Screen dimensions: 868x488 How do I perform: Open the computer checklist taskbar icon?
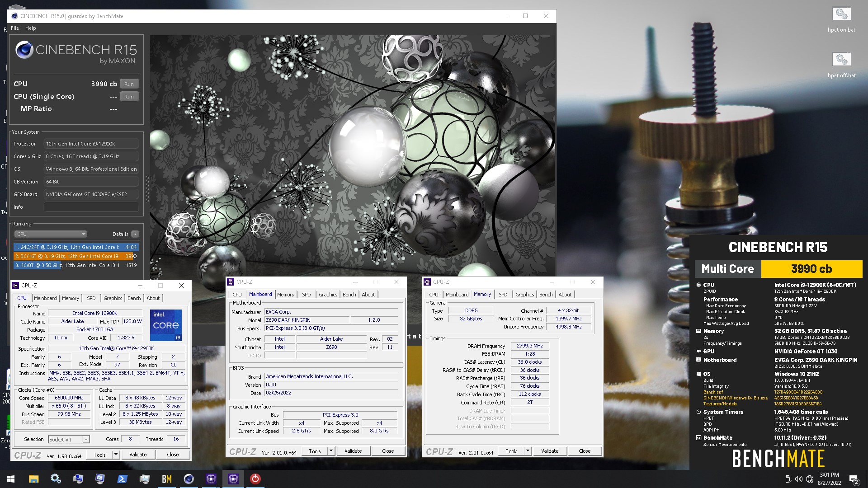click(100, 479)
